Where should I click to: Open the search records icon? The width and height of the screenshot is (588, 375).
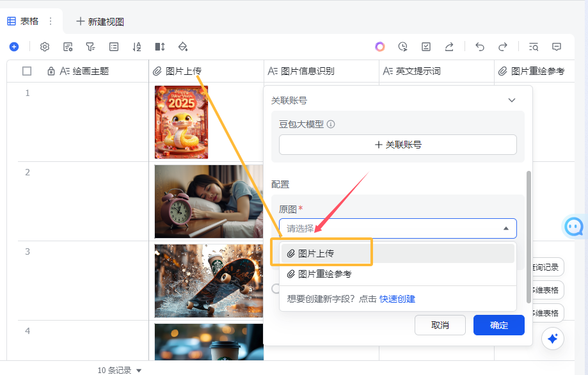click(x=533, y=47)
